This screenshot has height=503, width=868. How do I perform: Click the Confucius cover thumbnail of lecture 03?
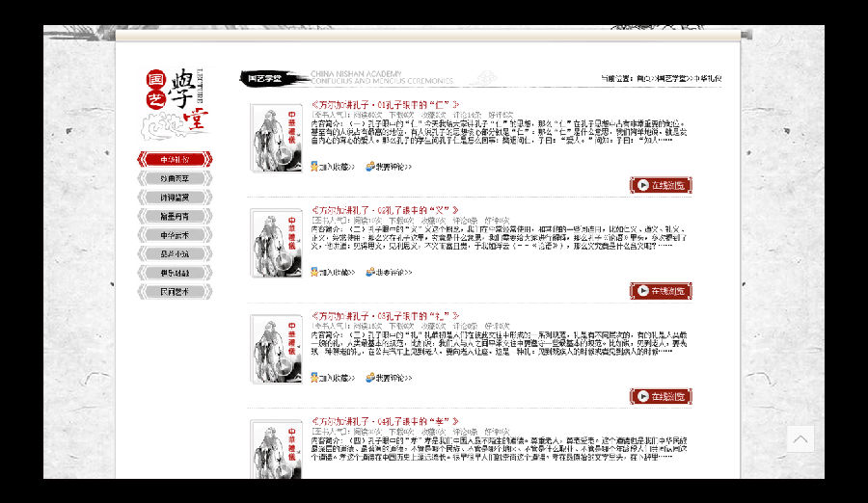276,349
